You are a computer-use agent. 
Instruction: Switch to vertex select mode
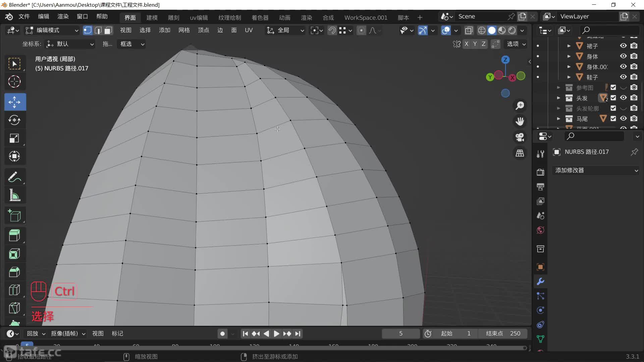[x=88, y=31]
